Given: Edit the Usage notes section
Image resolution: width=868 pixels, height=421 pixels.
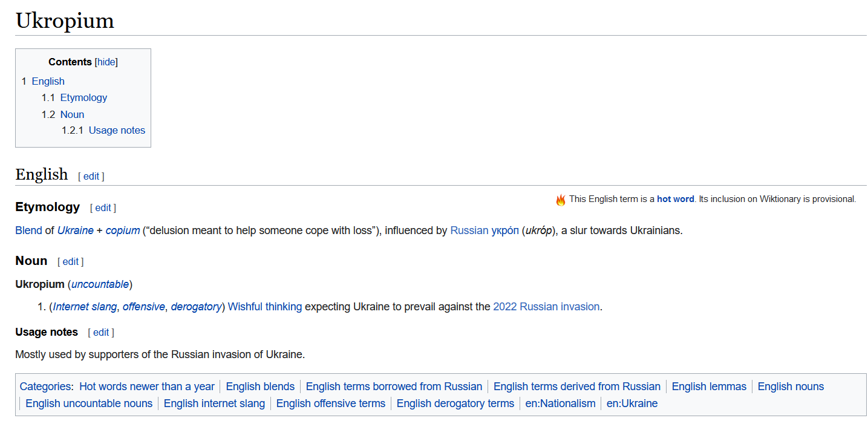Looking at the screenshot, I should tap(101, 332).
